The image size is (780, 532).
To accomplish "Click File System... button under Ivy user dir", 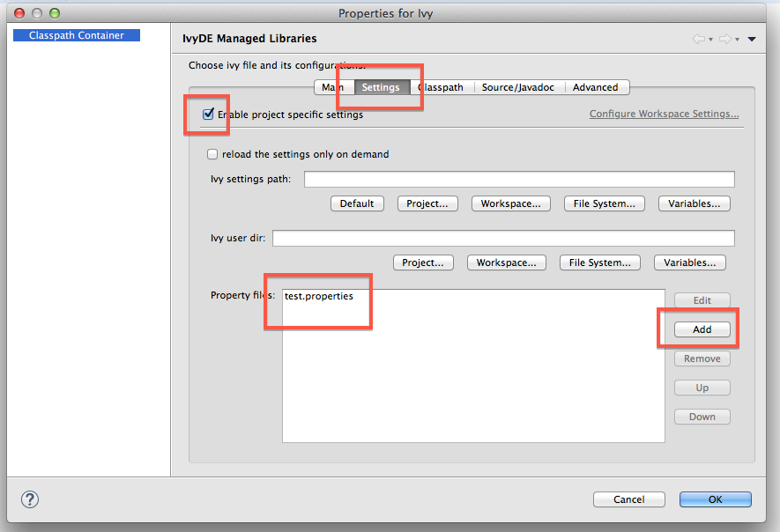I will coord(600,262).
